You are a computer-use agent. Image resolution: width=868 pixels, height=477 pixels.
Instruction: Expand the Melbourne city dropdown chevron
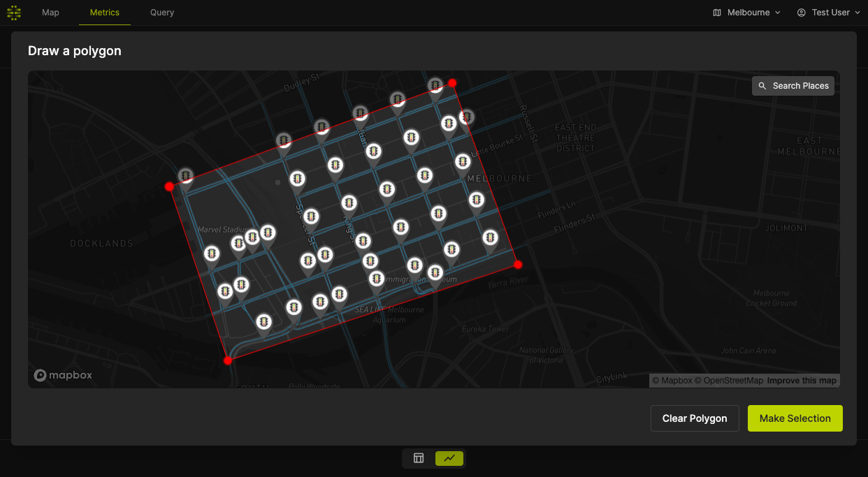pyautogui.click(x=778, y=13)
